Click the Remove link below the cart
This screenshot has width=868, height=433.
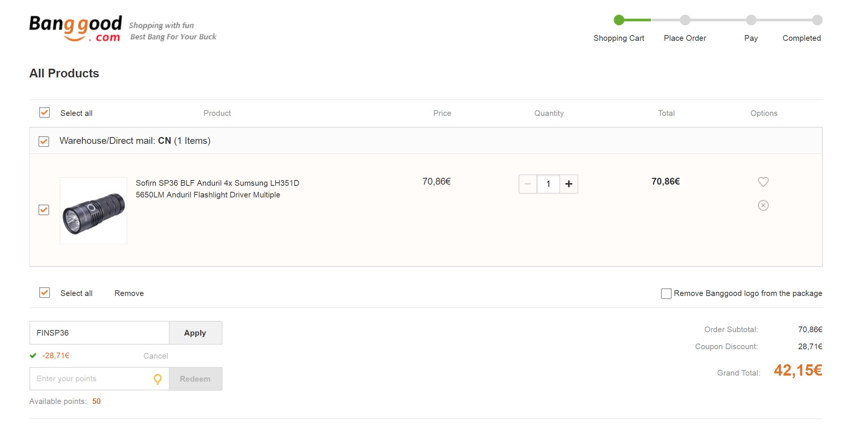(129, 293)
